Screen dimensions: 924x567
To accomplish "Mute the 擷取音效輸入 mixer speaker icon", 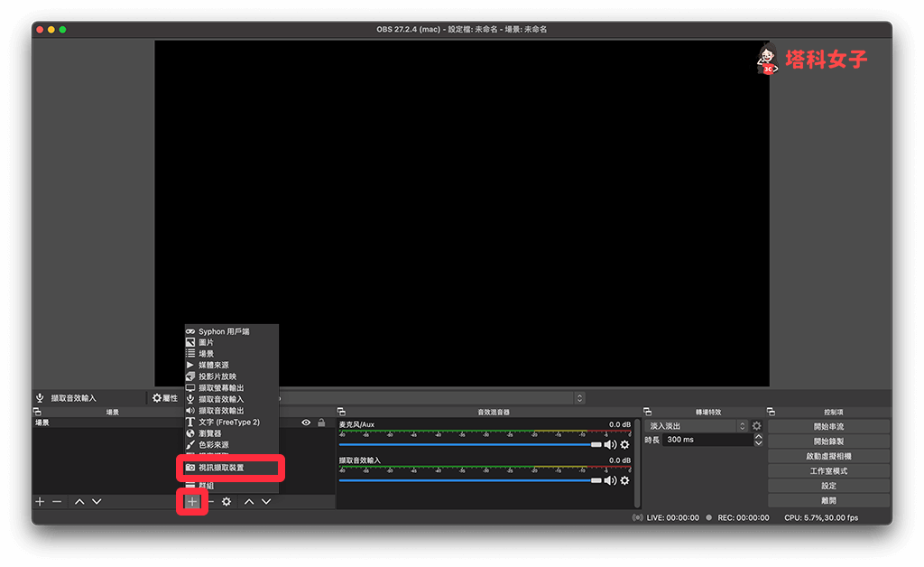I will 610,480.
